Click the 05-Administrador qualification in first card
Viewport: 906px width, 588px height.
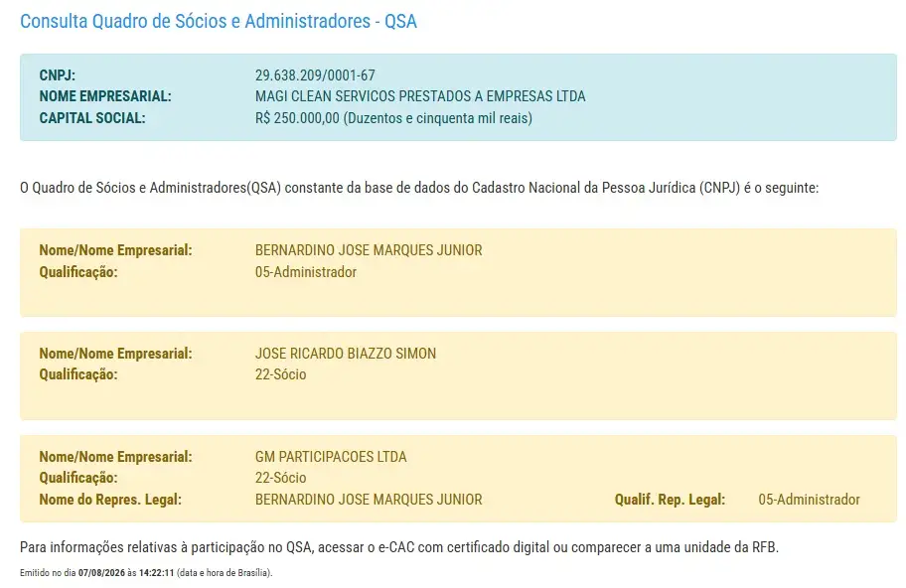click(x=306, y=271)
